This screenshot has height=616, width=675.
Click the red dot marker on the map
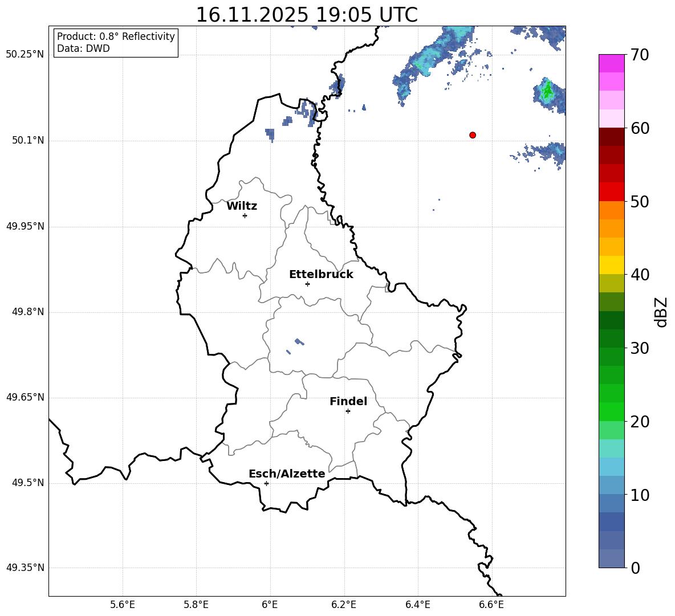click(473, 135)
